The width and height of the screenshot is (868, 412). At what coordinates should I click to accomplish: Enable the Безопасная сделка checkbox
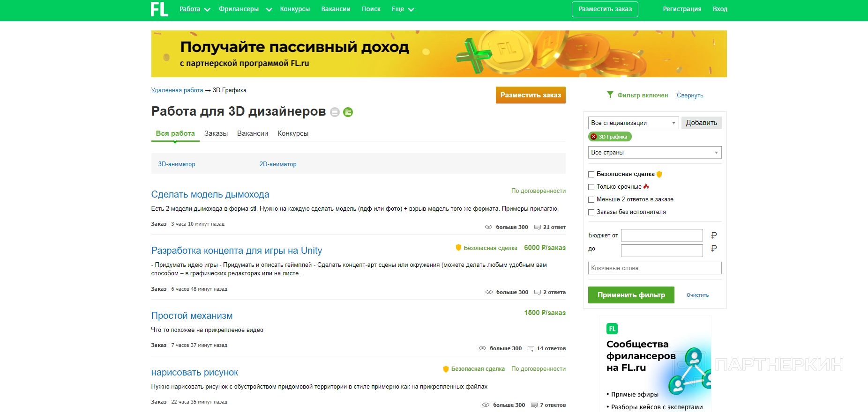click(x=591, y=174)
